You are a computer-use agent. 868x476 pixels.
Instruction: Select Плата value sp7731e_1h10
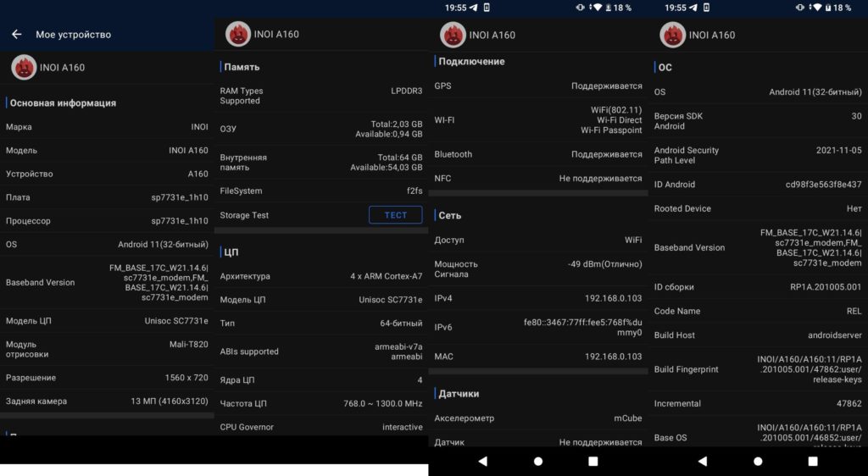pyautogui.click(x=180, y=197)
